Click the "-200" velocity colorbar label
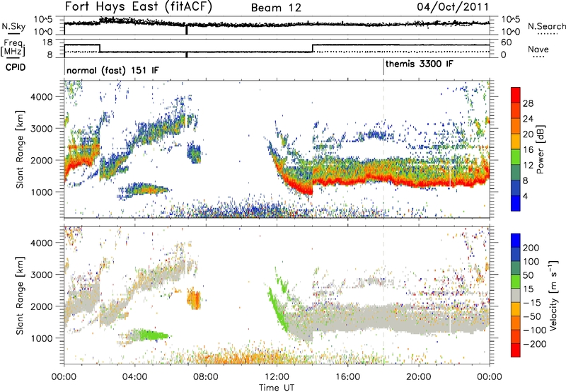This screenshot has width=566, height=392. pyautogui.click(x=535, y=344)
